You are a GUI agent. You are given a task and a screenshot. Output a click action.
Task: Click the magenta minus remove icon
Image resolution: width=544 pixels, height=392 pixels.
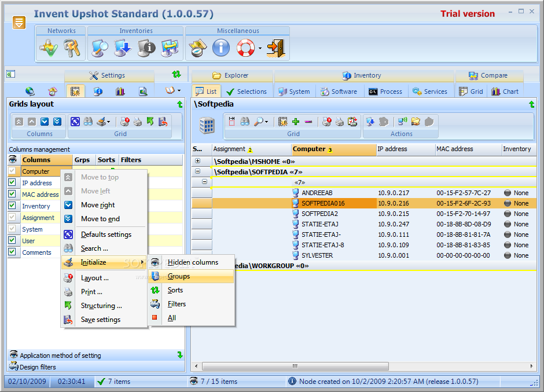308,122
